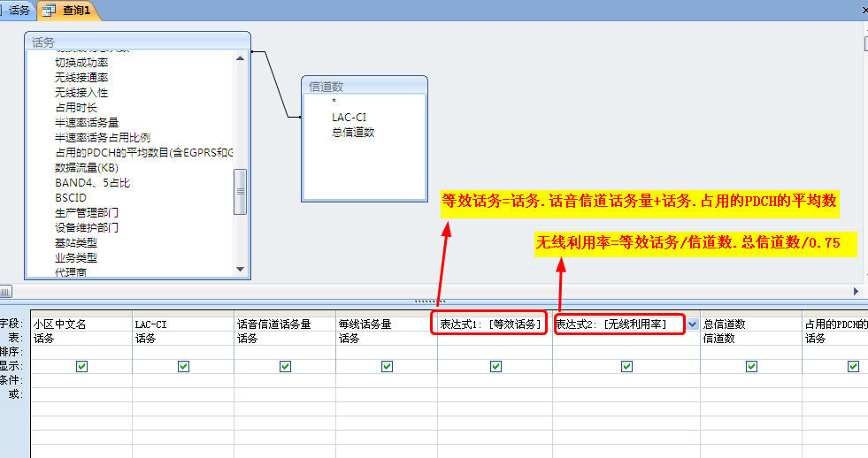Click right arrow of horizontal scrollbar

click(856, 291)
